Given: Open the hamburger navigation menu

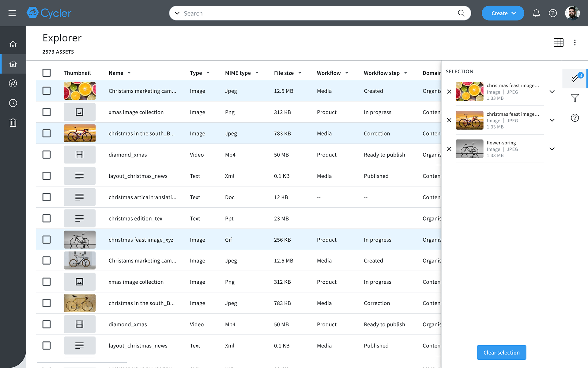Looking at the screenshot, I should tap(12, 13).
